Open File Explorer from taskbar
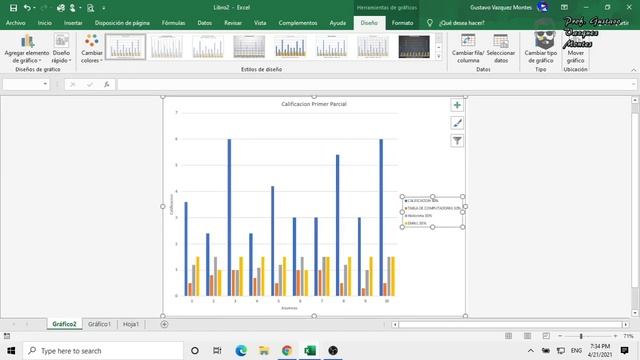This screenshot has width=640, height=360. pos(264,351)
